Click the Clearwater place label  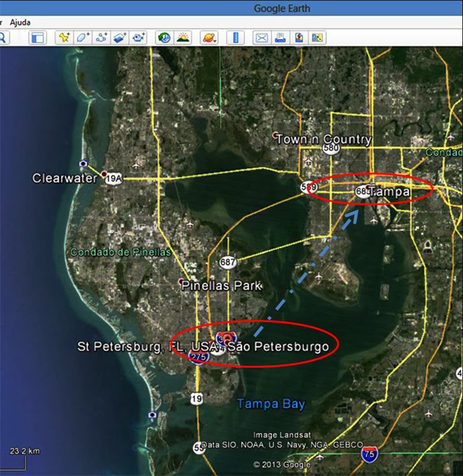pos(64,178)
